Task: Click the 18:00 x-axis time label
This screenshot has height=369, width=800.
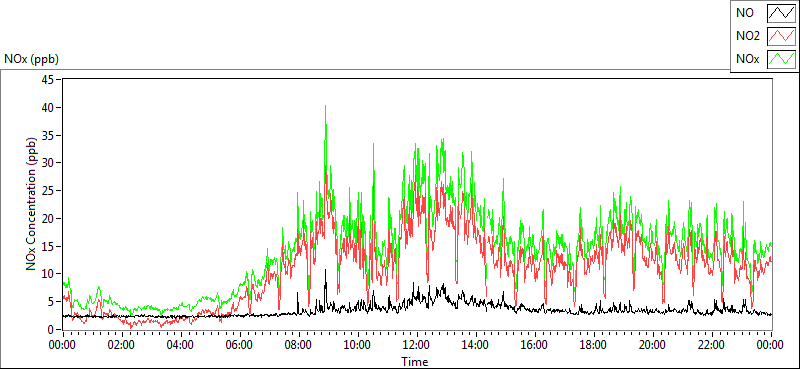Action: click(x=594, y=345)
